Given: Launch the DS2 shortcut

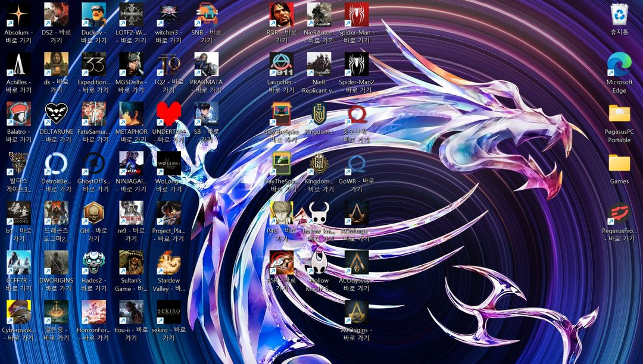Looking at the screenshot, I should (56, 15).
